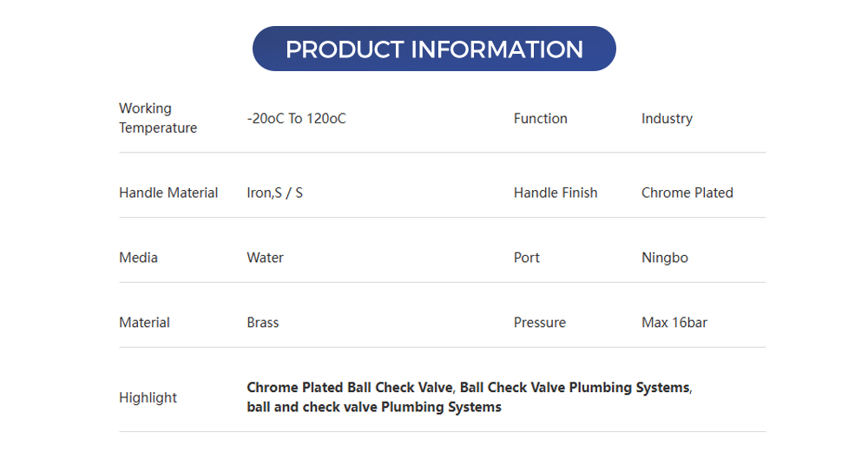868x465 pixels.
Task: Select the -20oC To 120oC value
Action: [x=296, y=119]
